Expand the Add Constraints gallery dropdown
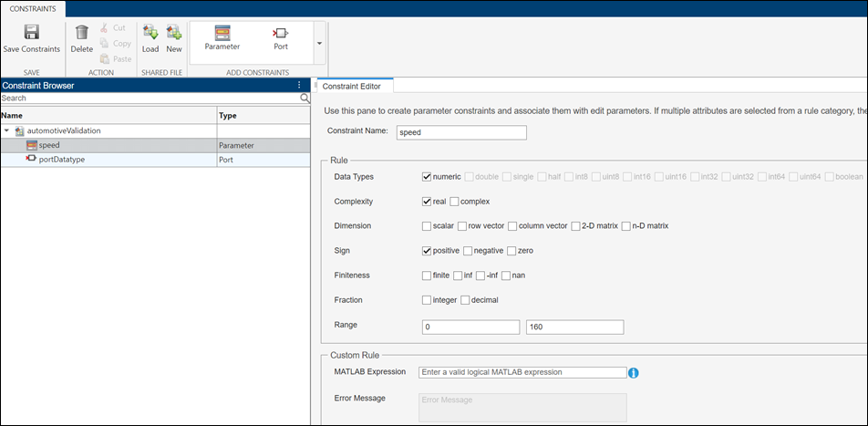The height and width of the screenshot is (426, 868). coord(318,43)
